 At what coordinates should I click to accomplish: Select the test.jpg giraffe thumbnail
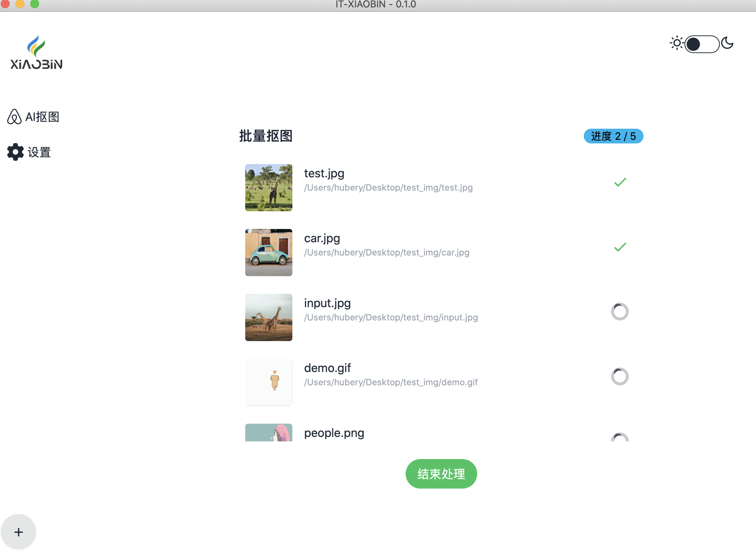(268, 188)
